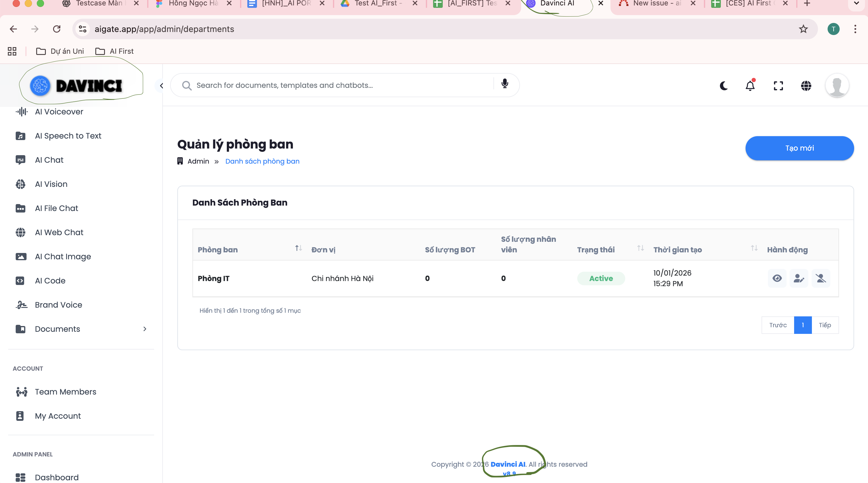Viewport: 868px width, 483px height.
Task: View Phòng IT department details (eye icon)
Action: pos(777,278)
